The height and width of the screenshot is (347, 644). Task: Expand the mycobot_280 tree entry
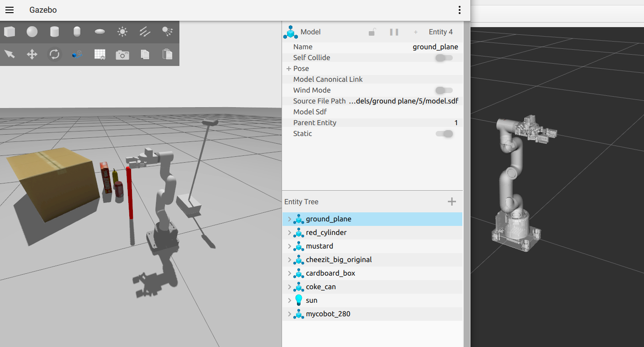(290, 314)
